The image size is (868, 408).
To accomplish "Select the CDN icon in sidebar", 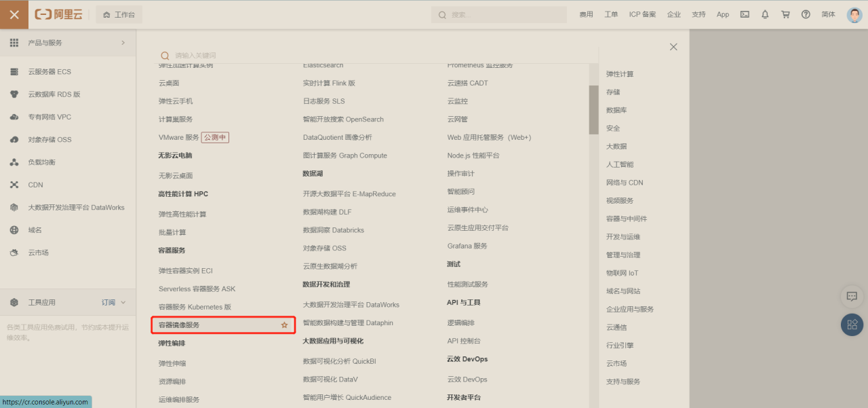I will [x=15, y=185].
